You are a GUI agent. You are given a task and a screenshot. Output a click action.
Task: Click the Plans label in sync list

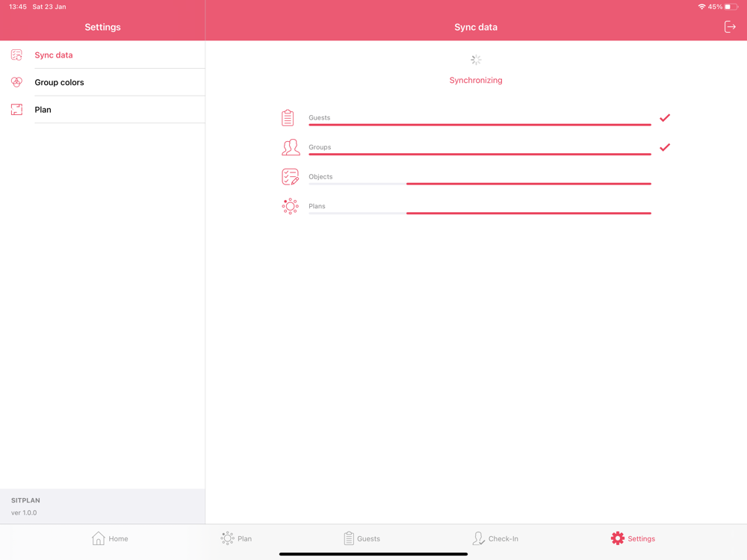coord(317,206)
